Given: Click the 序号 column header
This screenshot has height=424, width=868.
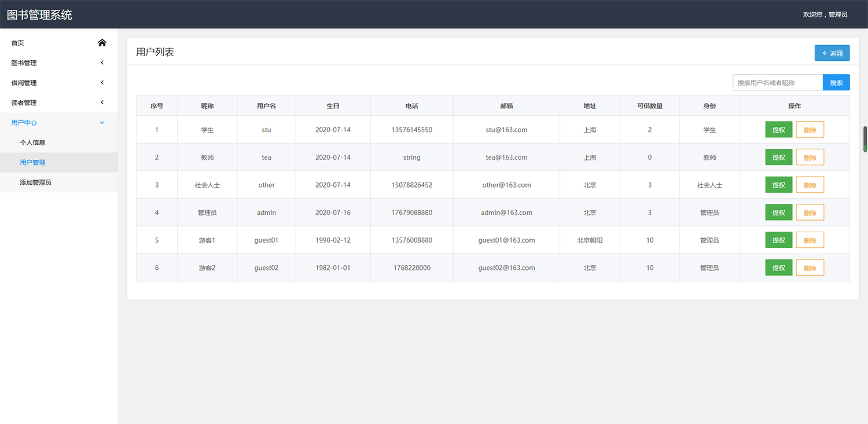Looking at the screenshot, I should pos(156,106).
